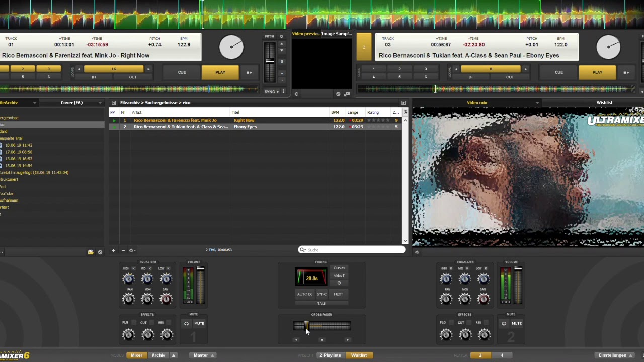Click headphone monitor icon for player 1
The height and width of the screenshot is (362, 644).
(186, 323)
